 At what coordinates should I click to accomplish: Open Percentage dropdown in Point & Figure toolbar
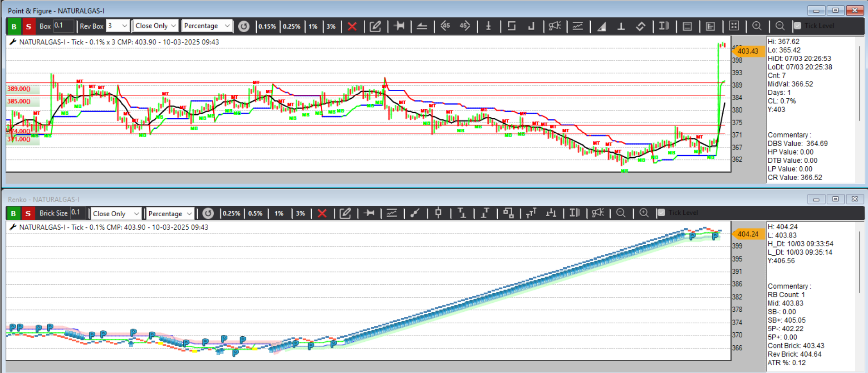(207, 26)
